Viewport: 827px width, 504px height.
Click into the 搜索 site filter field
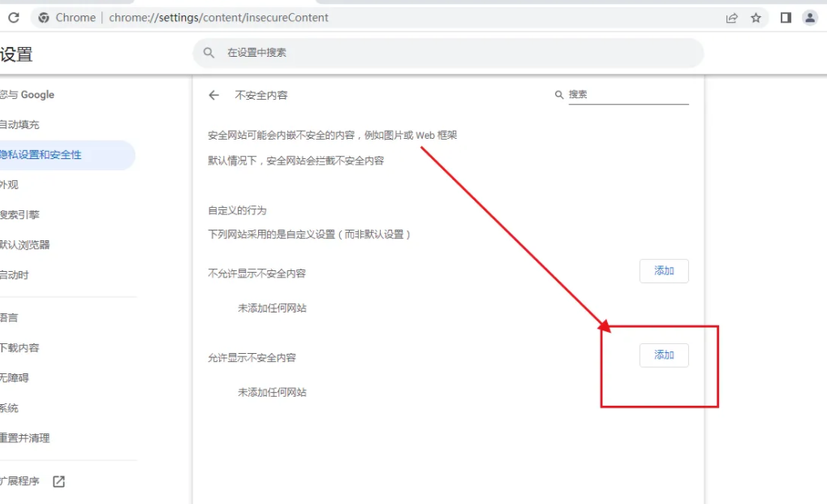point(629,95)
